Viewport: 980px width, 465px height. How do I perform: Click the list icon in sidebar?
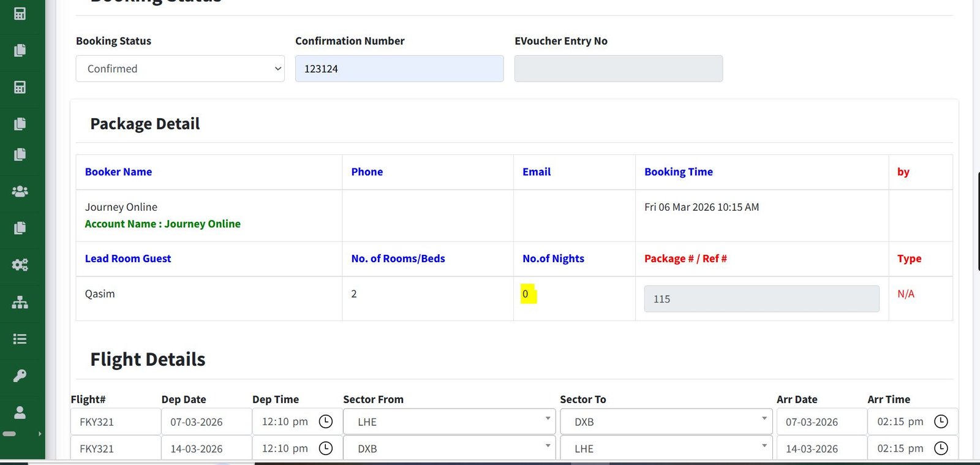(20, 339)
